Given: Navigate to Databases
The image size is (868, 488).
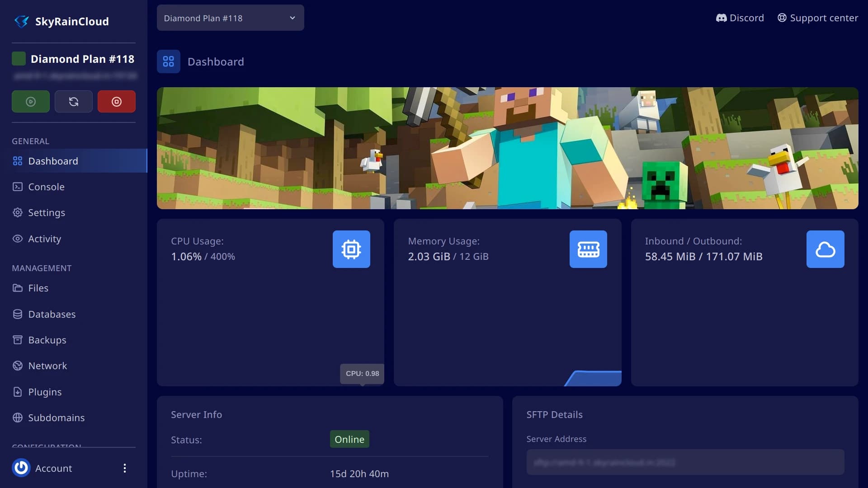Looking at the screenshot, I should [74, 314].
